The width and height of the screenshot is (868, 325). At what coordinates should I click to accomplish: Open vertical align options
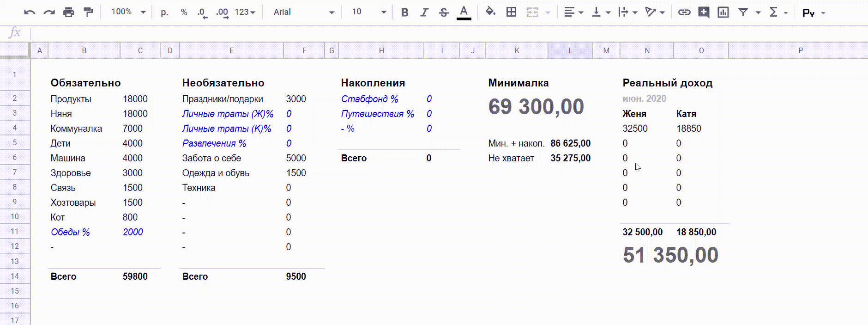tap(601, 12)
